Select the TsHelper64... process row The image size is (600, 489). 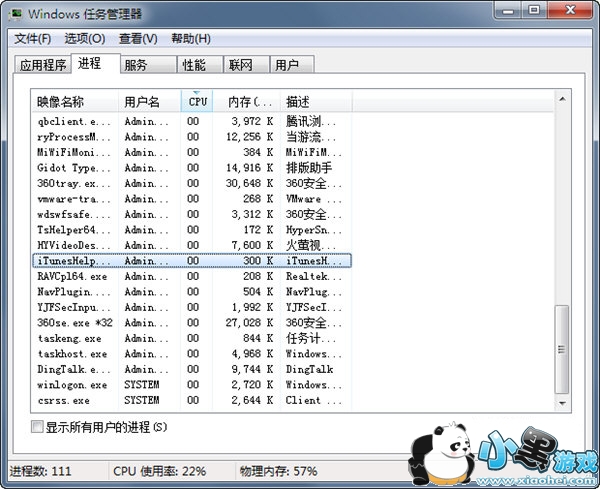tap(191, 230)
